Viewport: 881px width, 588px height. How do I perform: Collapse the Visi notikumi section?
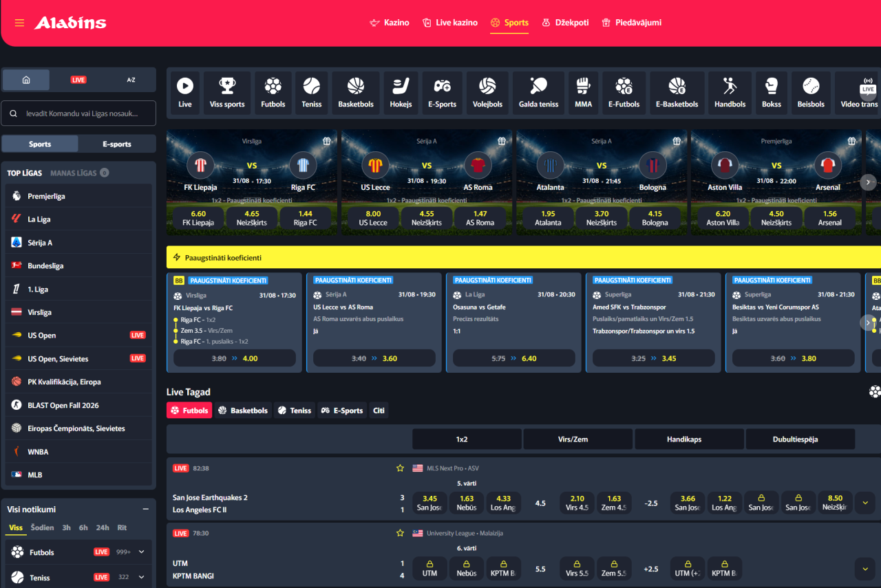pos(145,509)
